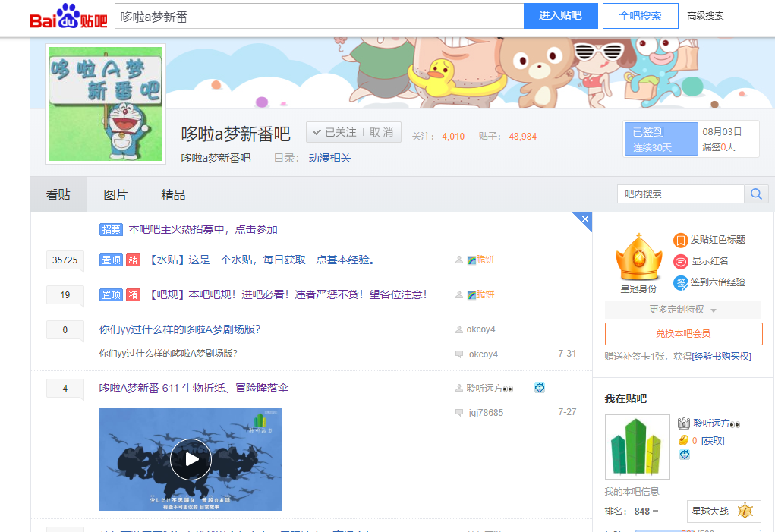This screenshot has width=775, height=532.
Task: Click the 哆啦a梦新番吧 bar title heading
Action: coord(236,134)
